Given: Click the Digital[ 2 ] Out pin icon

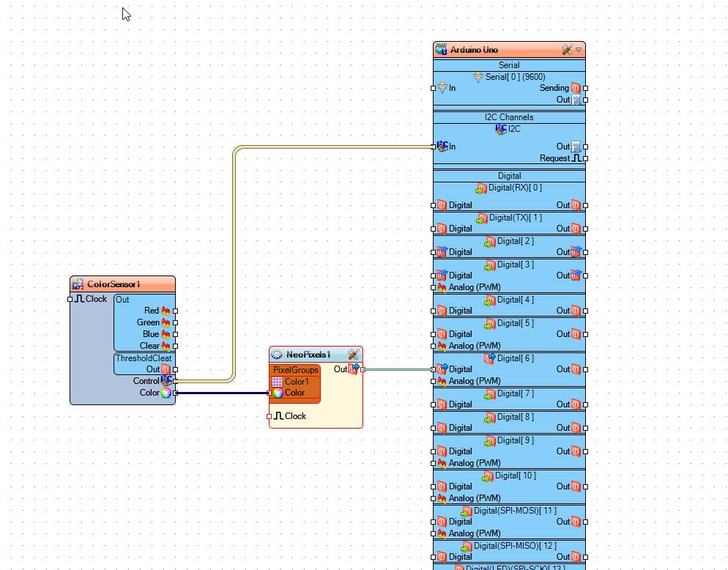Looking at the screenshot, I should click(x=576, y=252).
